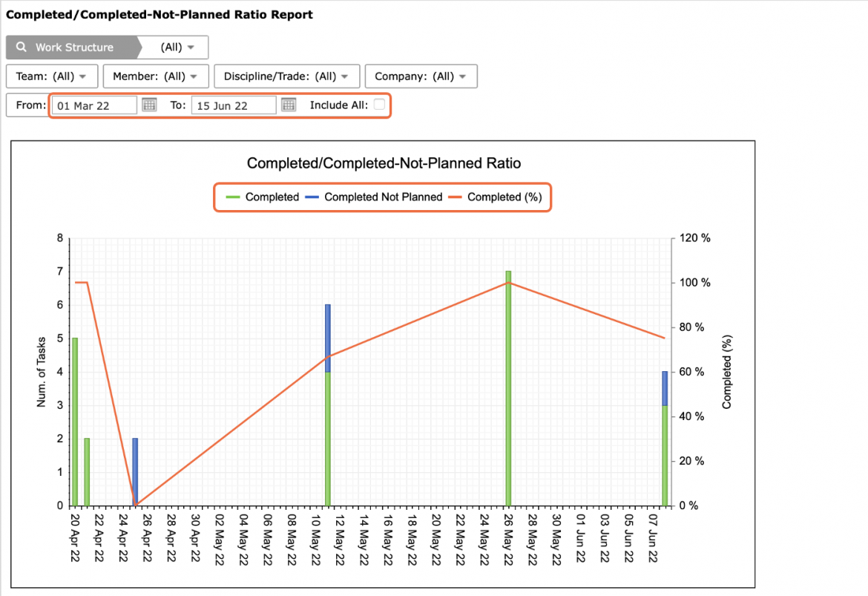
Task: Expand the Discipline/Trade filter dropdown
Action: point(287,76)
